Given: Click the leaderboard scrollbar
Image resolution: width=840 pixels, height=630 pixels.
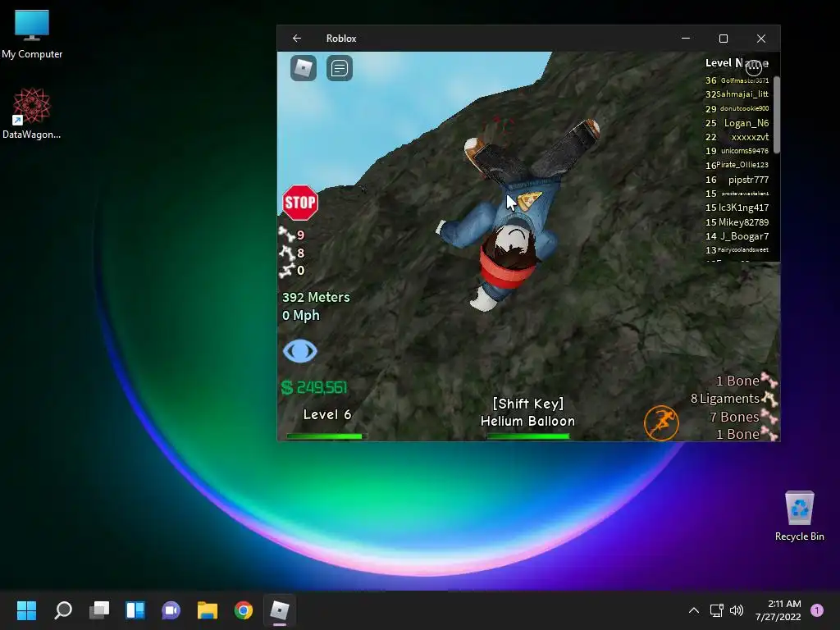Looking at the screenshot, I should tap(776, 115).
